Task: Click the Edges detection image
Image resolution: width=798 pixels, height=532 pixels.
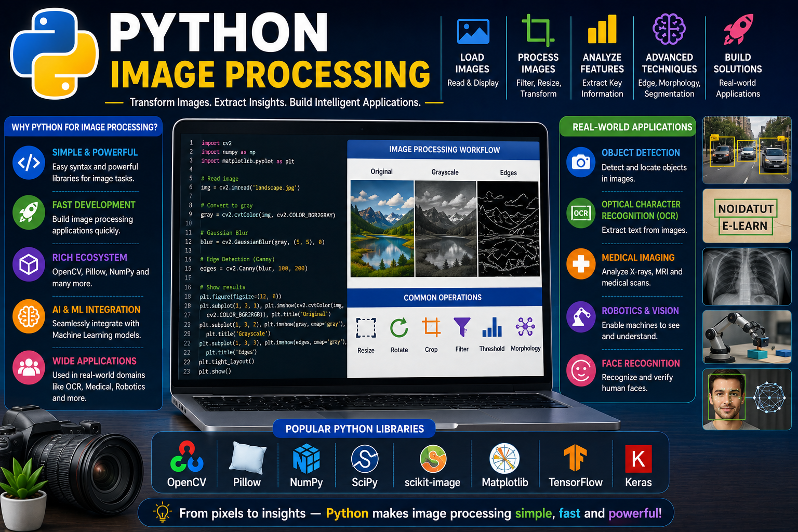Action: point(508,228)
